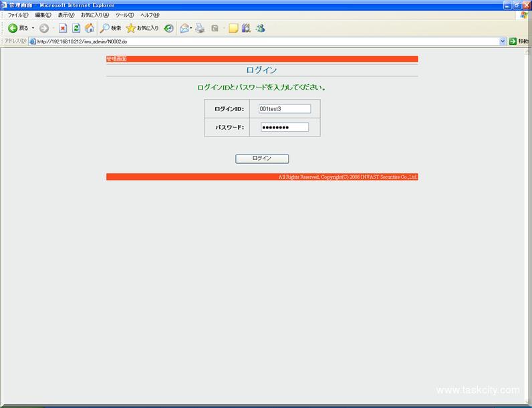The height and width of the screenshot is (408, 532).
Task: Print the page using printer icon
Action: pos(200,28)
